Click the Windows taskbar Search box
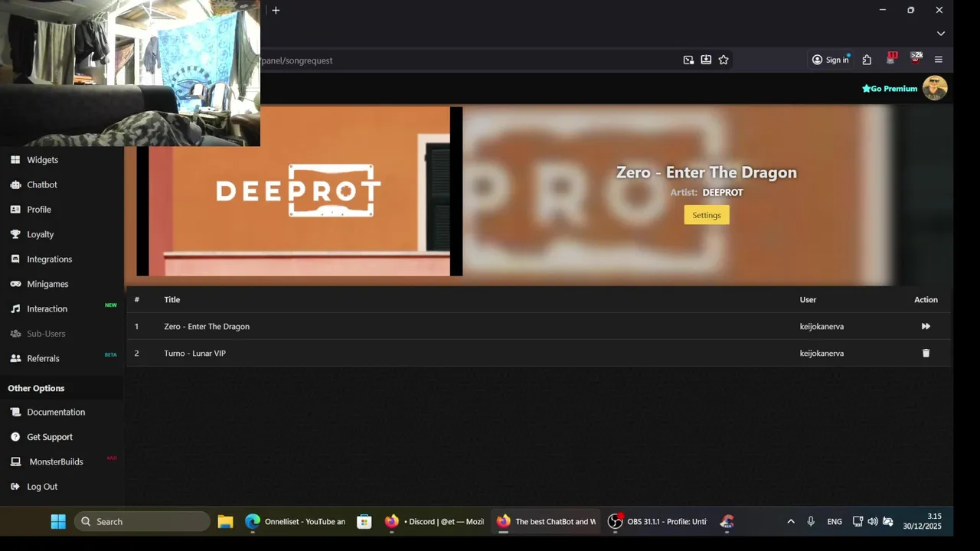Viewport: 980px width, 551px height. [142, 521]
